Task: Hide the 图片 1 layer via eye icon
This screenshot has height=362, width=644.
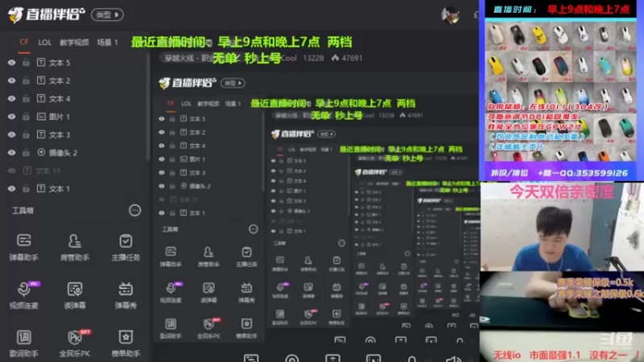Action: pos(11,117)
